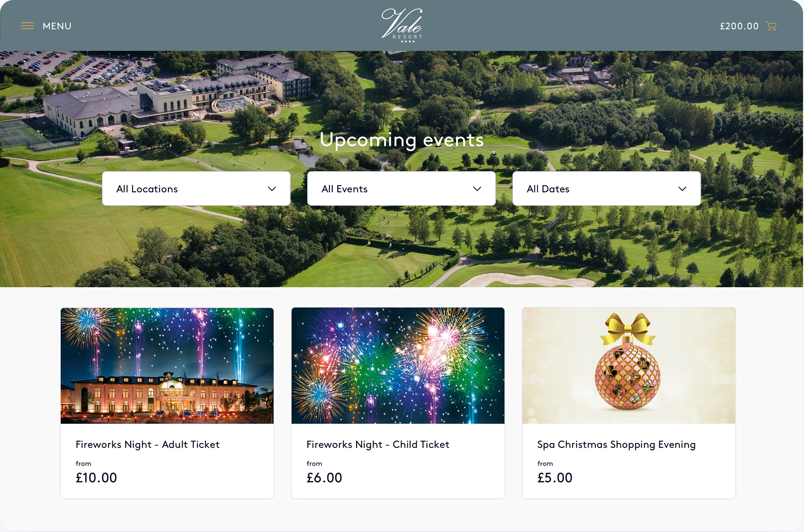Click the Vale Resort logo
Image resolution: width=804 pixels, height=532 pixels.
(402, 26)
